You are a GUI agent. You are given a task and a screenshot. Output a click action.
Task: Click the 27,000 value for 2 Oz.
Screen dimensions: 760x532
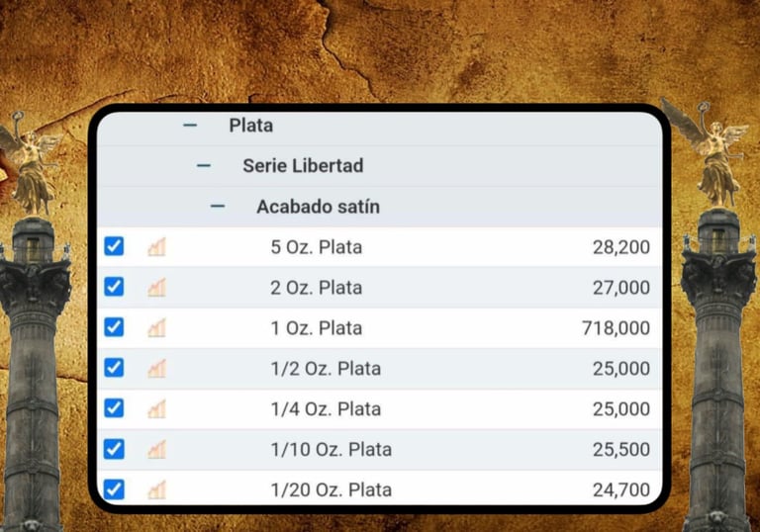[621, 288]
